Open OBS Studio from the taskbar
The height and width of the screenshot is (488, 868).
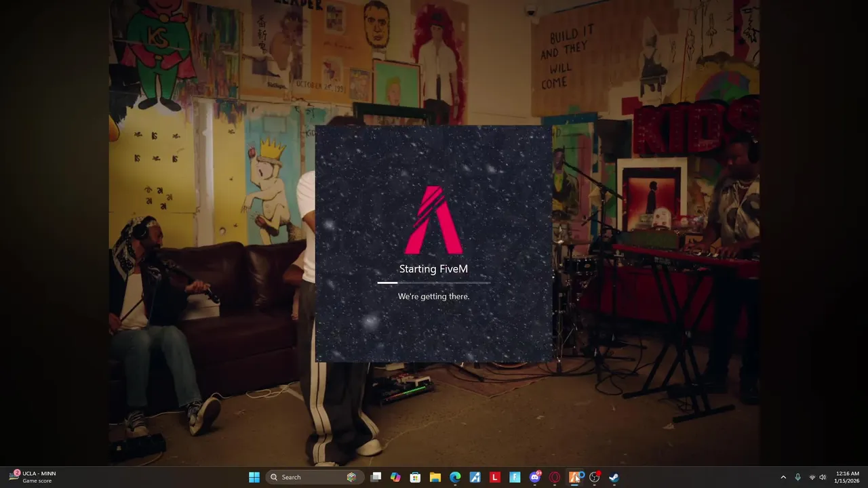pos(595,477)
